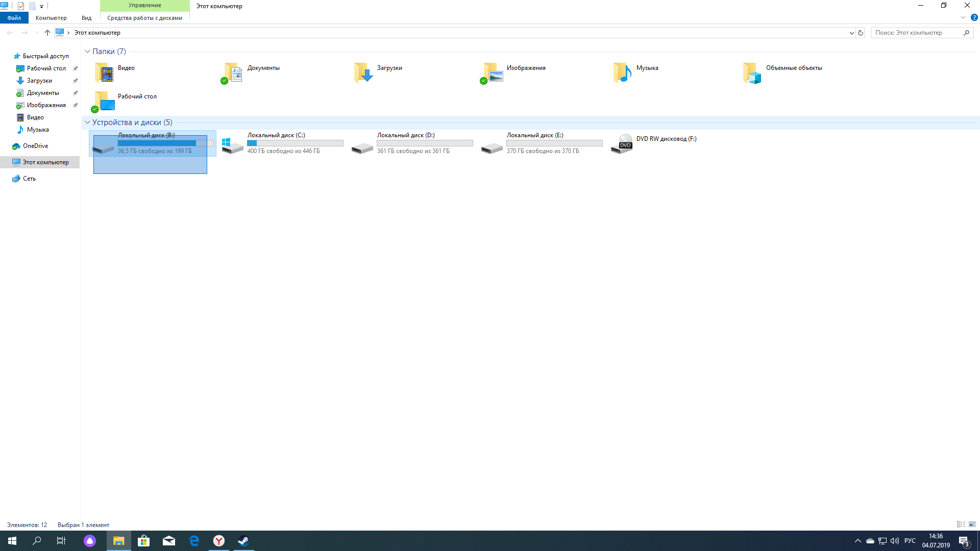980x551 pixels.
Task: Open Windows Start menu
Action: 12,541
